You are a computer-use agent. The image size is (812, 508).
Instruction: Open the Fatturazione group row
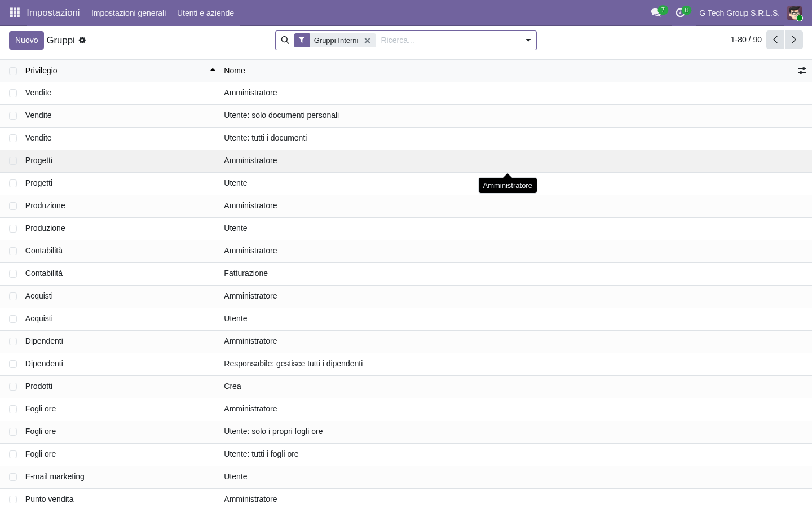(x=406, y=274)
